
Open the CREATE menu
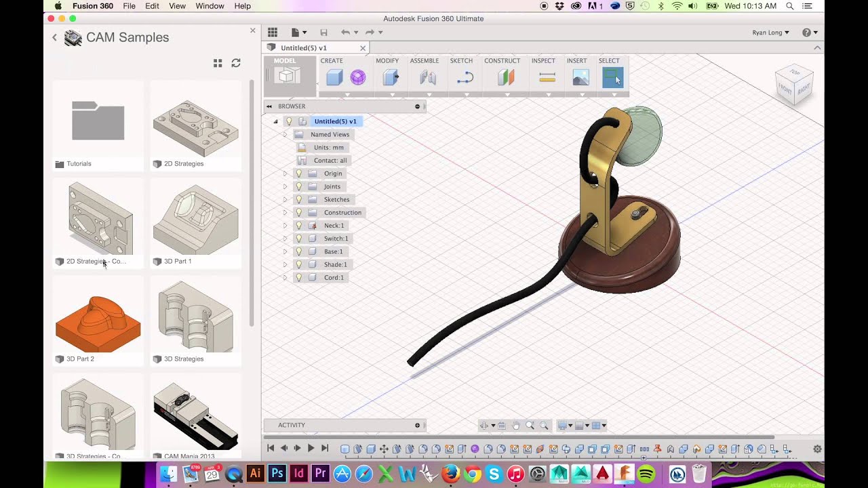[x=332, y=60]
